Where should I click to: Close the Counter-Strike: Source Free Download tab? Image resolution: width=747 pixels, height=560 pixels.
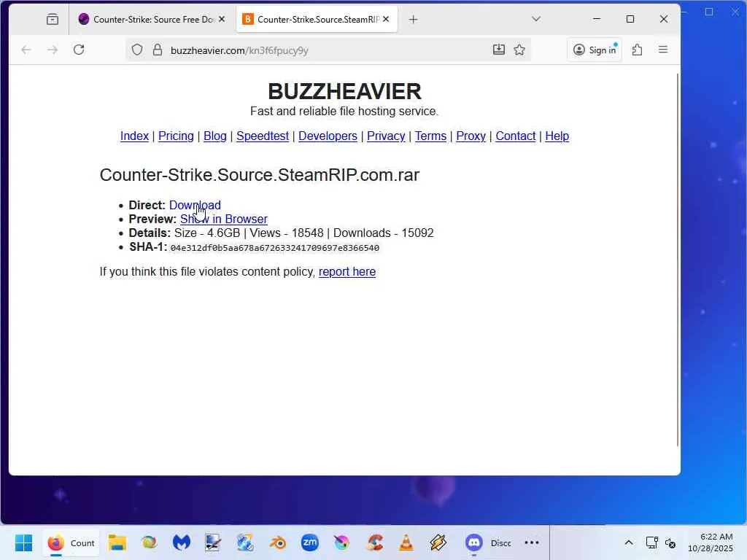pyautogui.click(x=222, y=19)
